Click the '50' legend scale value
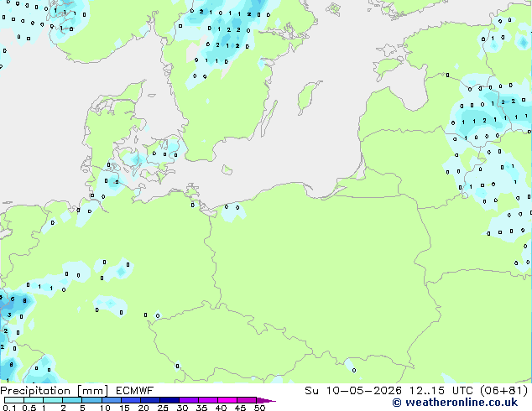 (259, 408)
